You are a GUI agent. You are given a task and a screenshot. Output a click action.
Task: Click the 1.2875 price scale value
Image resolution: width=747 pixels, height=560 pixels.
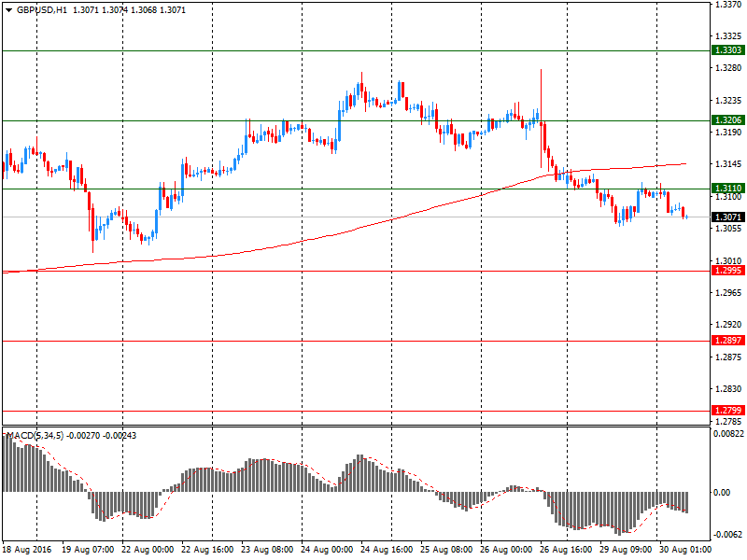[728, 357]
